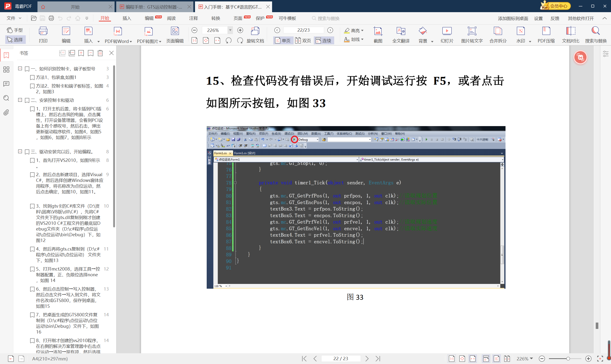Collapse the '二、安装控制卡和驱动' bookmark node

pyautogui.click(x=20, y=100)
